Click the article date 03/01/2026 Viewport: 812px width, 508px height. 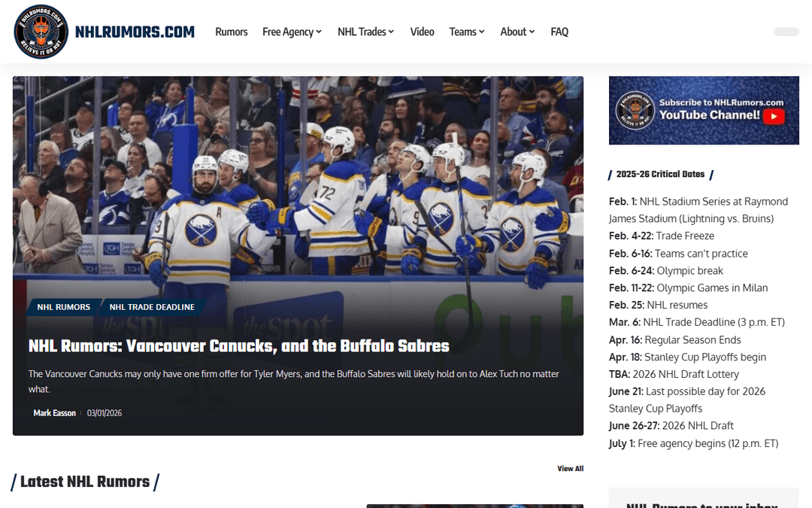pyautogui.click(x=105, y=413)
